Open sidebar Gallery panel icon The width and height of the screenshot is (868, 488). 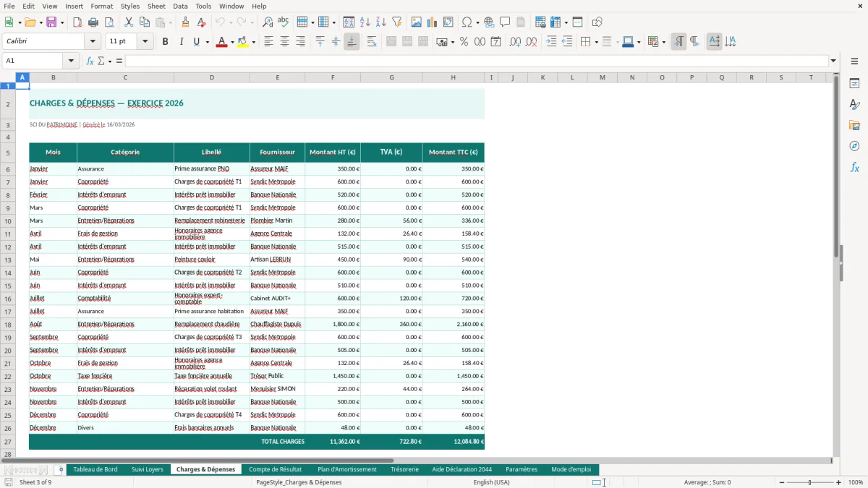click(854, 125)
